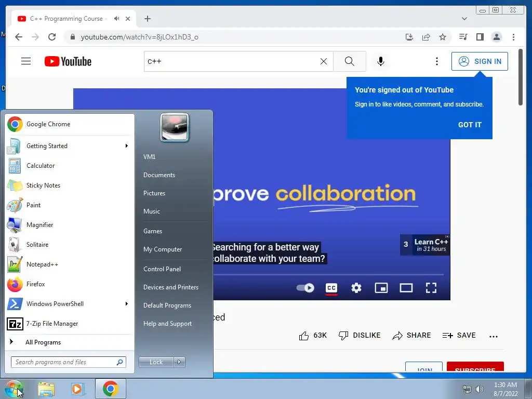Clear the search box text
The height and width of the screenshot is (399, 532).
pyautogui.click(x=324, y=61)
